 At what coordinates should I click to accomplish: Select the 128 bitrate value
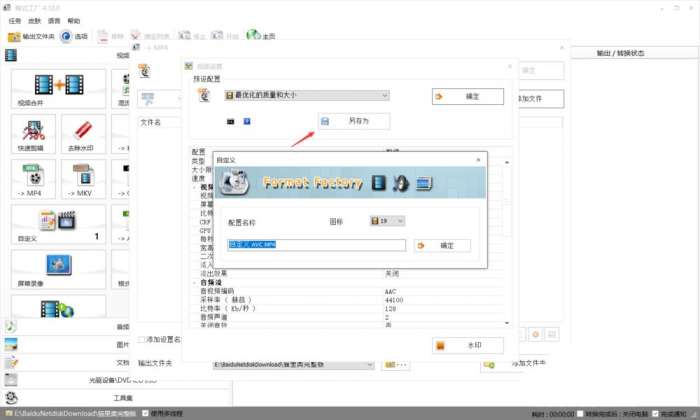[x=390, y=308]
